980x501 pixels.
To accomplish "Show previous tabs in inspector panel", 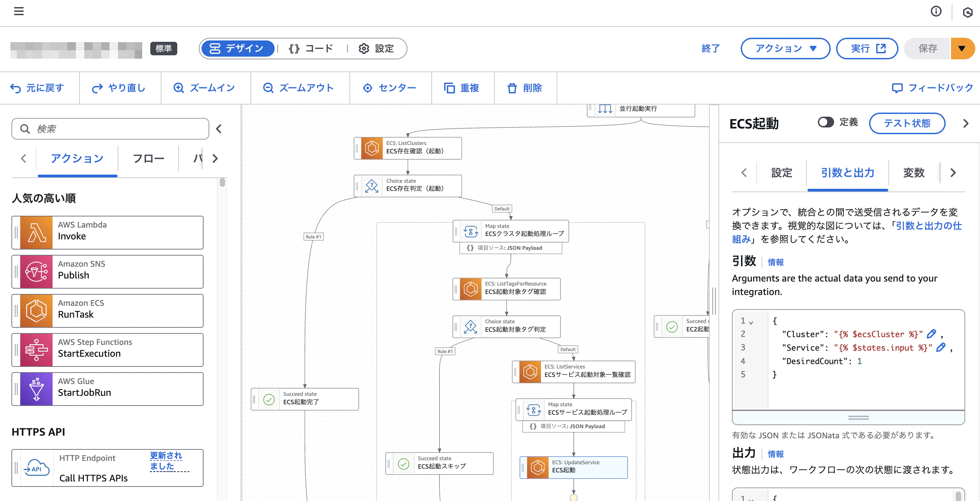I will click(744, 173).
